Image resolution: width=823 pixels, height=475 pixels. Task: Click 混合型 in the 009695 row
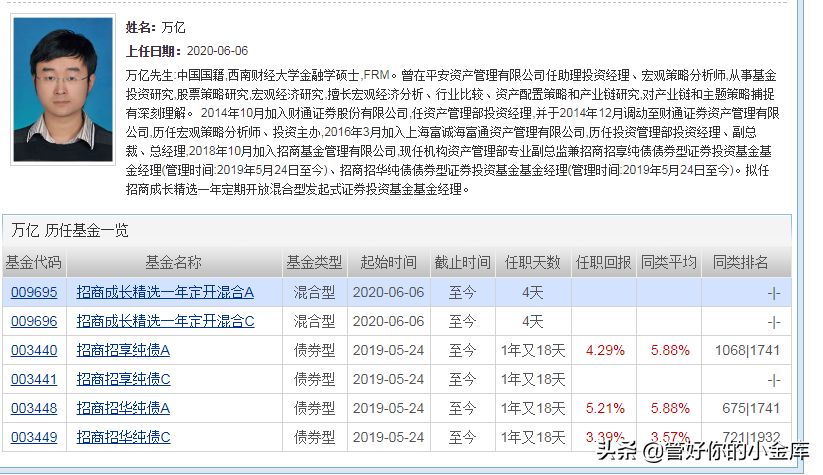[314, 292]
